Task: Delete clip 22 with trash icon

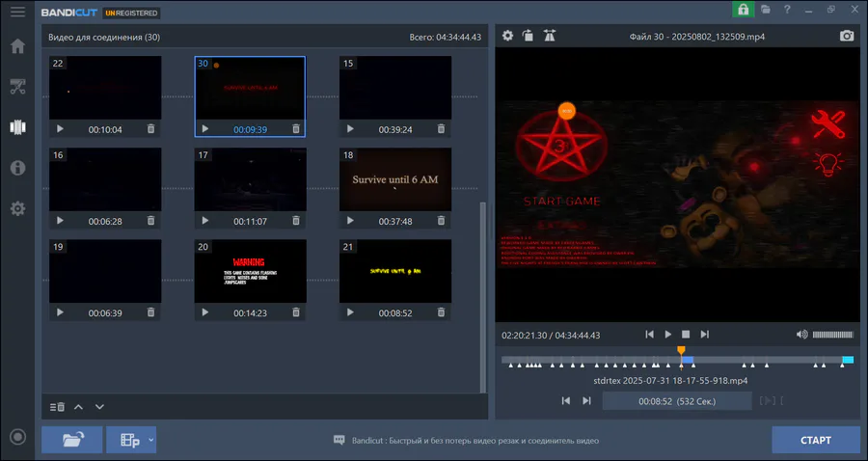Action: click(x=151, y=129)
